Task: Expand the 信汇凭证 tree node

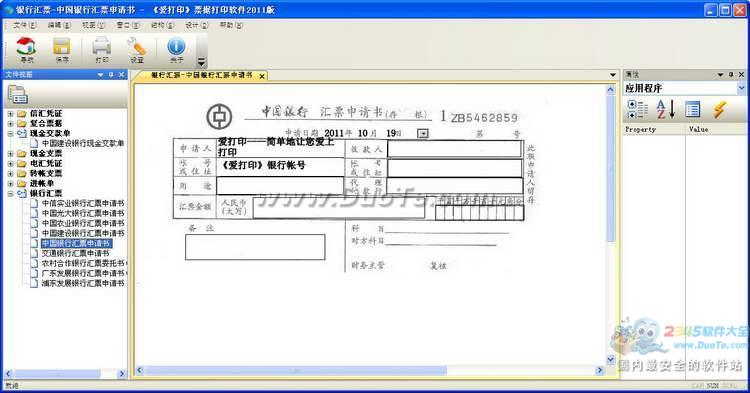Action: (11, 114)
